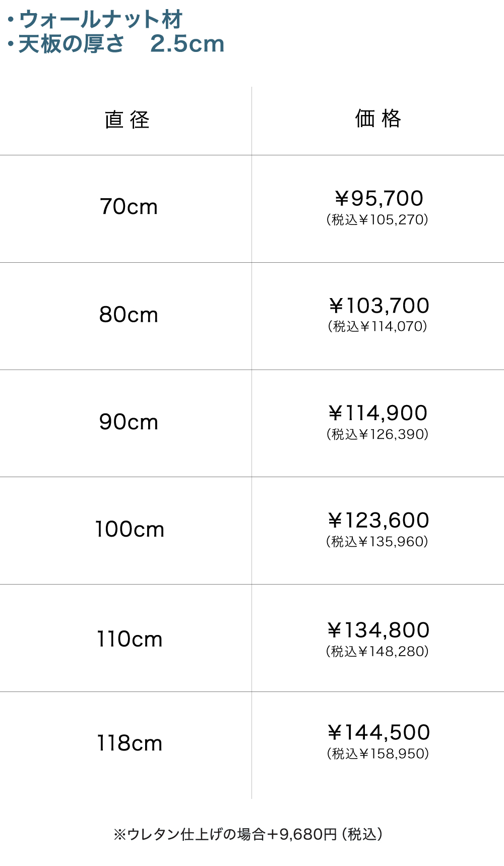Click the tax-included ¥105,270 text

point(377,220)
